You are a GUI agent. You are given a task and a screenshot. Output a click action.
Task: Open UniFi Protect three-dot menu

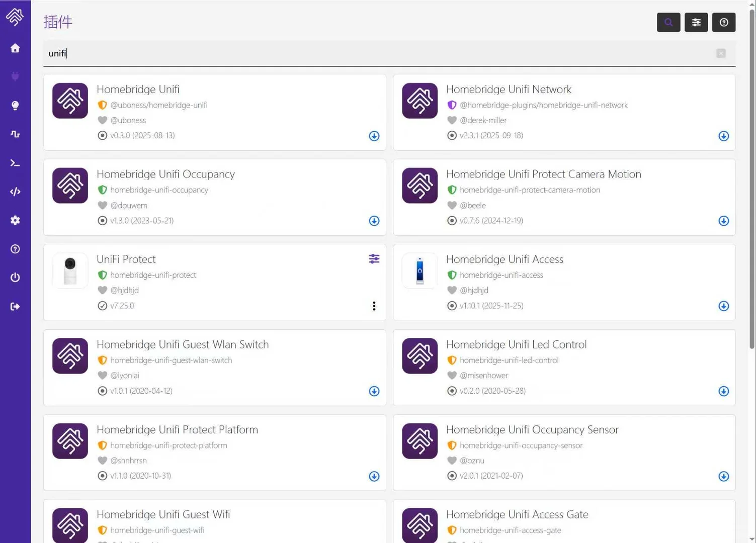pyautogui.click(x=374, y=306)
